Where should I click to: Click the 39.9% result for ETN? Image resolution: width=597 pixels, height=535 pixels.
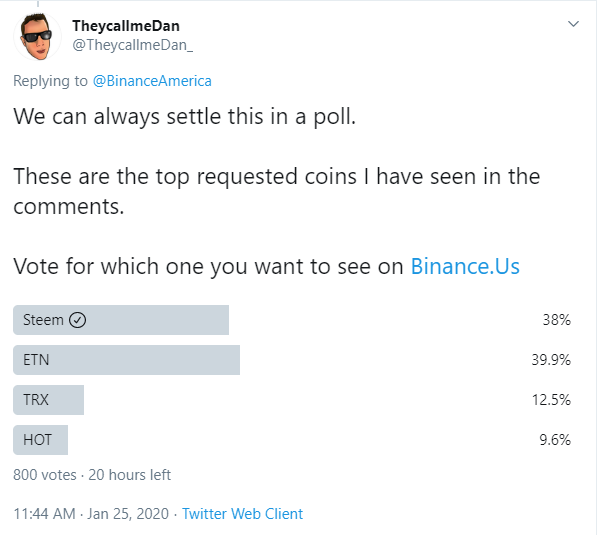point(551,360)
